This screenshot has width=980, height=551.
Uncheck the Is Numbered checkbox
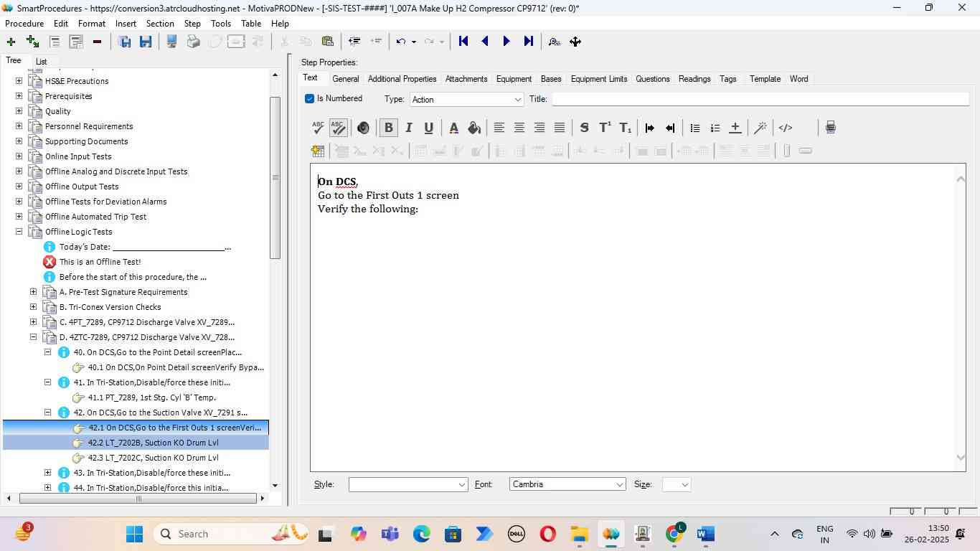310,99
